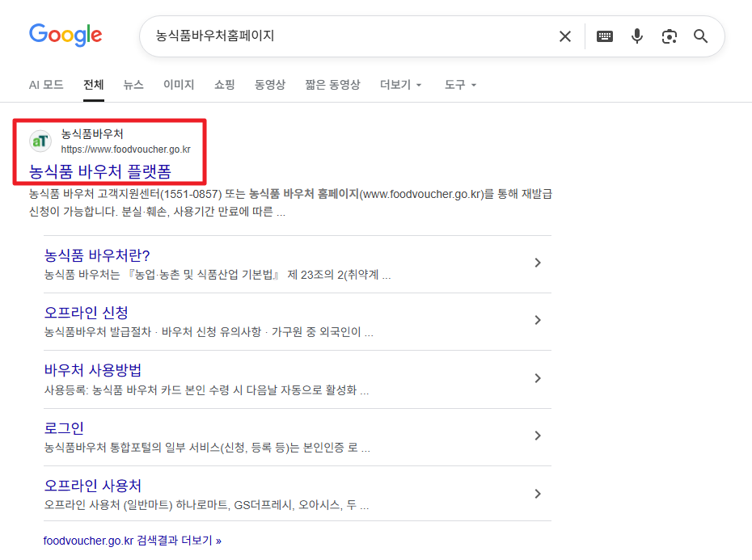Clear the search box with the X icon
This screenshot has height=560, width=752.
[564, 36]
